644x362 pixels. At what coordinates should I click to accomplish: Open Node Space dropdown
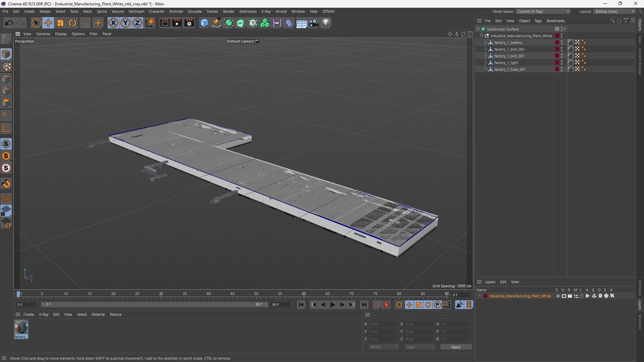pyautogui.click(x=543, y=11)
